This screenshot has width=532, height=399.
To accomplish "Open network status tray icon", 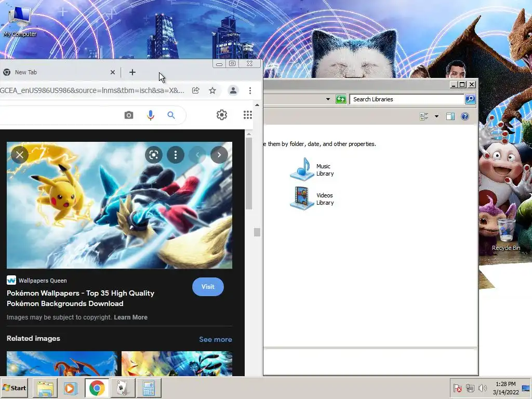I will click(x=470, y=388).
